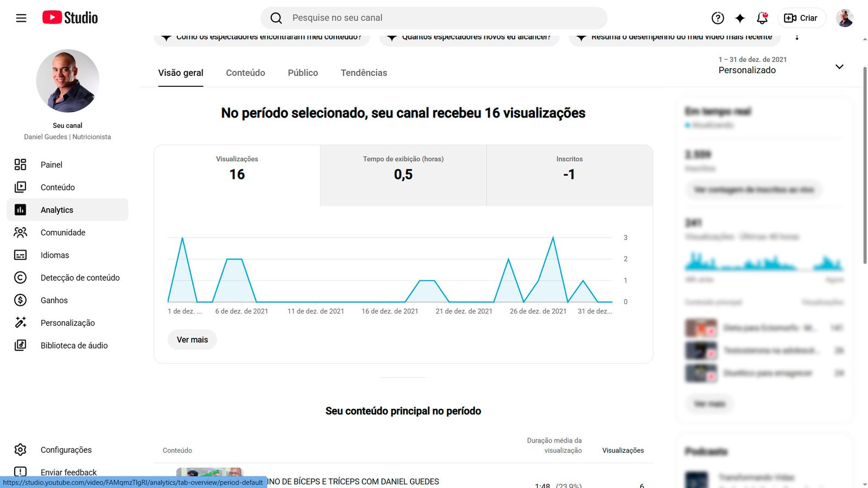Open the notifications bell
Screen dimensions: 868x488
pos(762,18)
